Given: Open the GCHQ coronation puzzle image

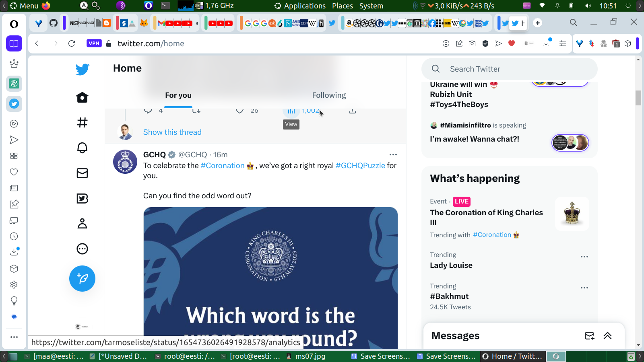Looking at the screenshot, I should (x=270, y=278).
